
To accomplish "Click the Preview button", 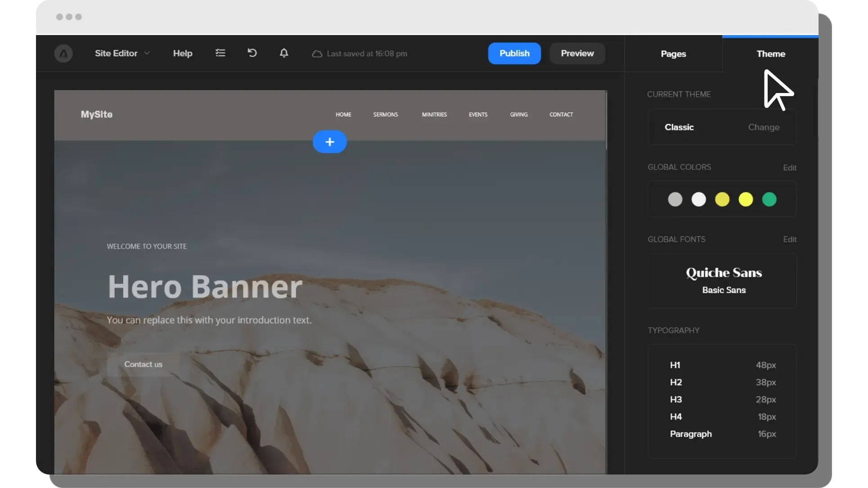I will click(x=577, y=53).
